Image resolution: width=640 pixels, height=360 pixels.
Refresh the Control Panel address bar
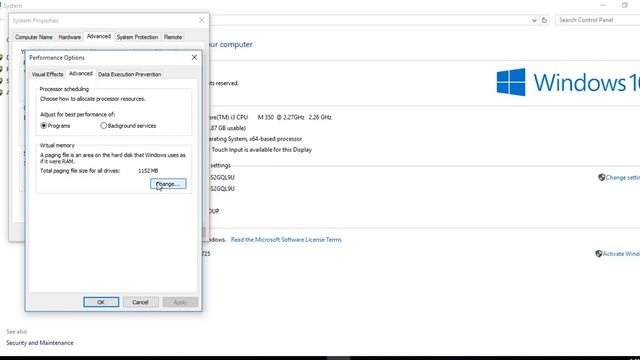(544, 20)
